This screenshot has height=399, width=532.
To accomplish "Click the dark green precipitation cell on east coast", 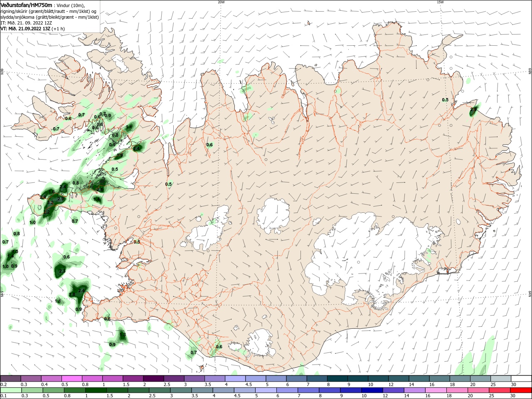I will coord(474,110).
